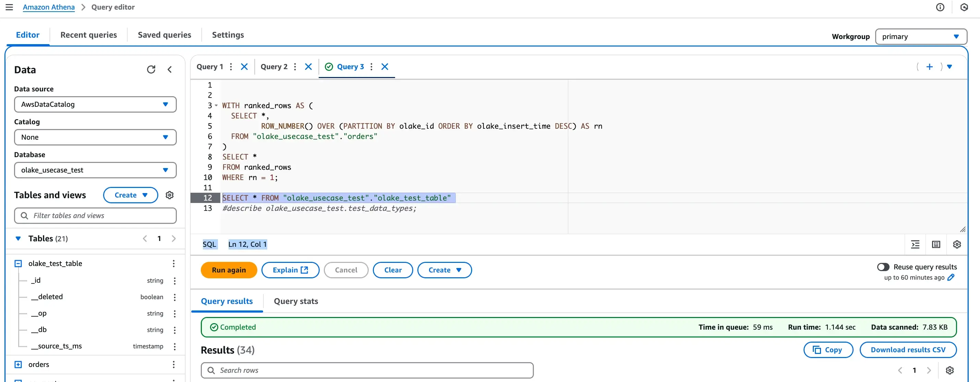Image resolution: width=980 pixels, height=382 pixels.
Task: Click the format query icon
Action: pyautogui.click(x=915, y=244)
